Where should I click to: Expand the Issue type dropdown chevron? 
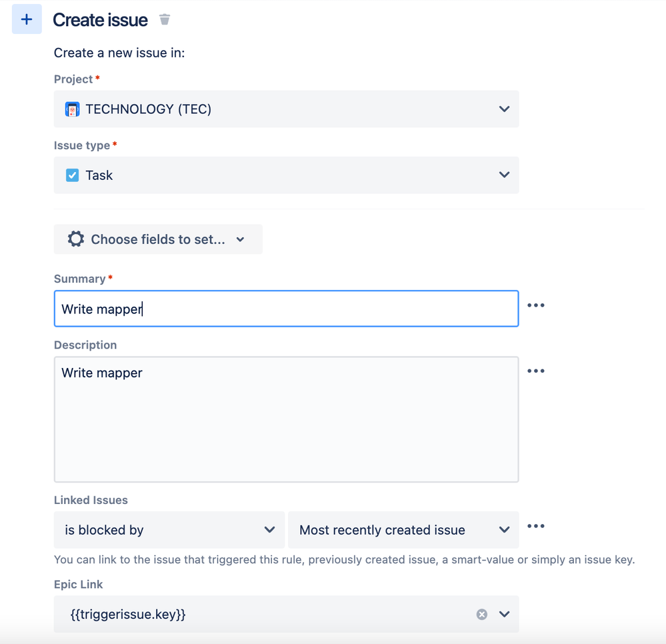(x=504, y=175)
